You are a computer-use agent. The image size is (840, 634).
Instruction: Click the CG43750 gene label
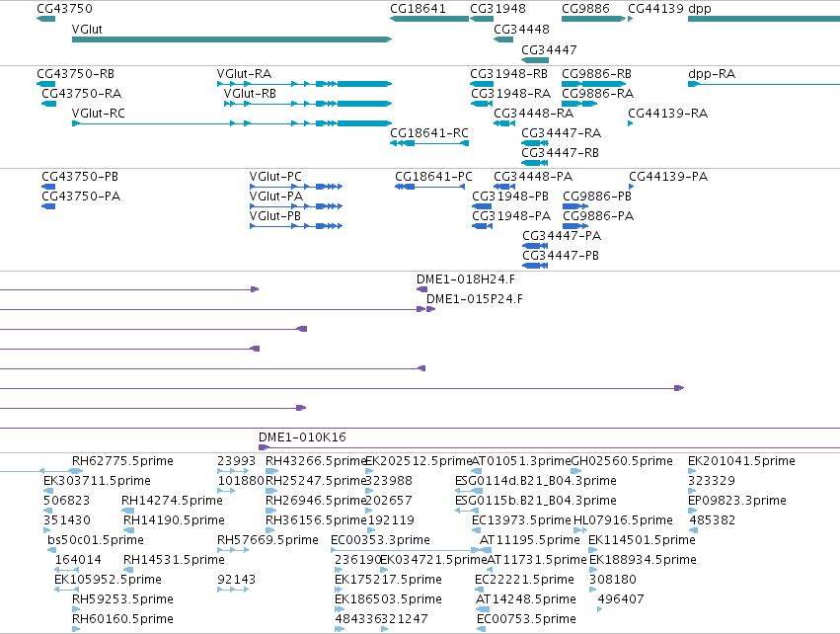[x=65, y=9]
